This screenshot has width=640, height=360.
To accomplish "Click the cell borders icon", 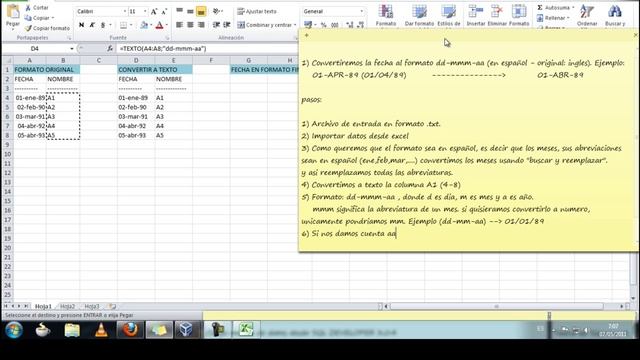I will pos(123,25).
